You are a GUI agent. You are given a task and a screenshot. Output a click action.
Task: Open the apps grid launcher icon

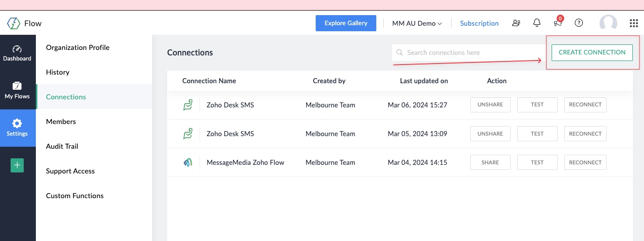click(x=633, y=23)
